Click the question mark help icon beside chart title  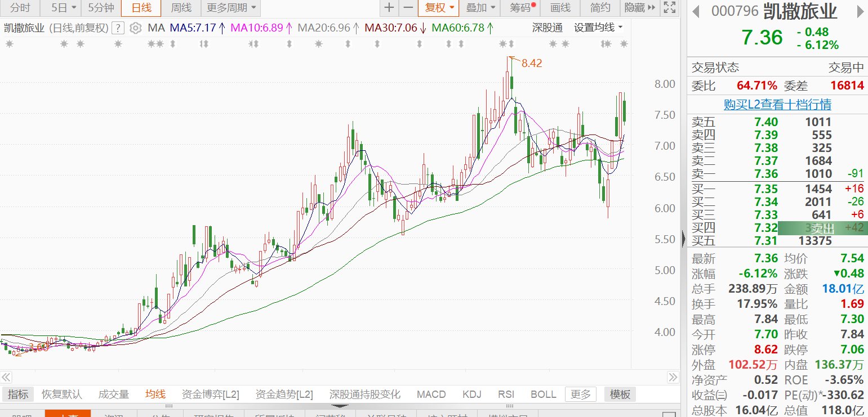coord(118,28)
